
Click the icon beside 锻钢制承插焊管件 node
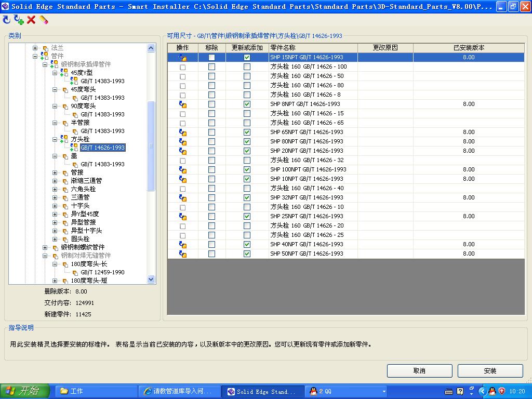pyautogui.click(x=54, y=64)
